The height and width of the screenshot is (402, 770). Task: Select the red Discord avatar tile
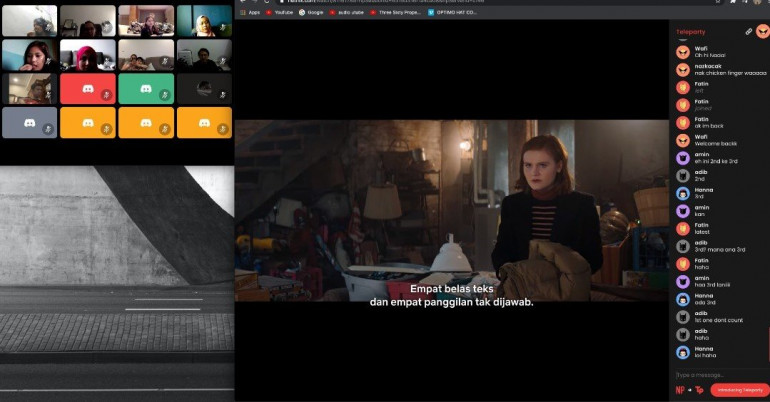[x=88, y=89]
